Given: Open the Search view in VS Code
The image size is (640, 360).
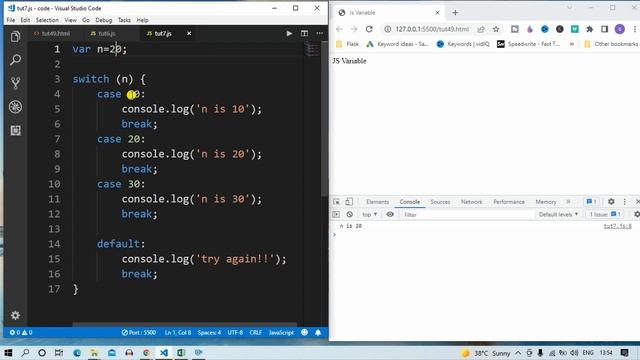Looking at the screenshot, I should [x=16, y=60].
